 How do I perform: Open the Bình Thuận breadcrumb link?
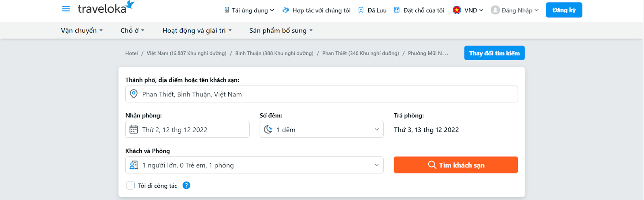pos(274,53)
